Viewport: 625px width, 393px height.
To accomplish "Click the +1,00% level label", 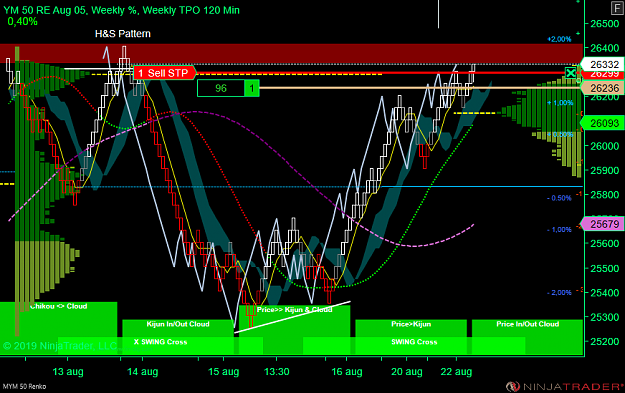I will [x=560, y=103].
